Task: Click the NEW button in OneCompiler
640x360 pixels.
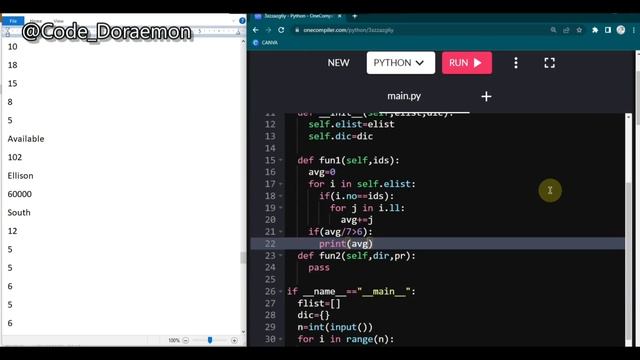Action: [338, 63]
